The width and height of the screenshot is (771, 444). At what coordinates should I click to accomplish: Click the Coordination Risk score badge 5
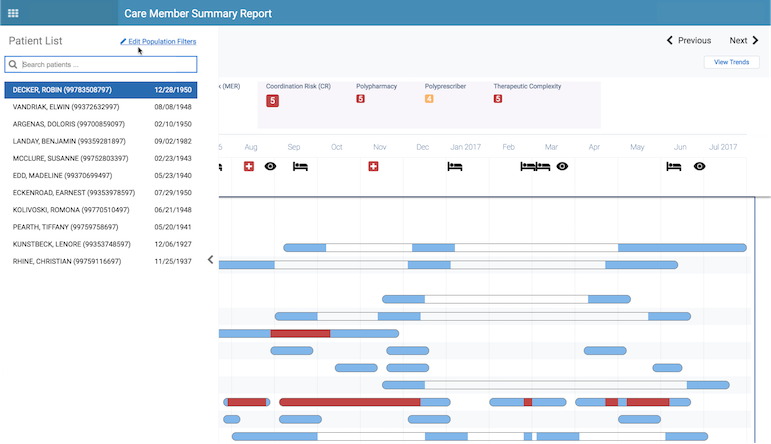[x=272, y=101]
